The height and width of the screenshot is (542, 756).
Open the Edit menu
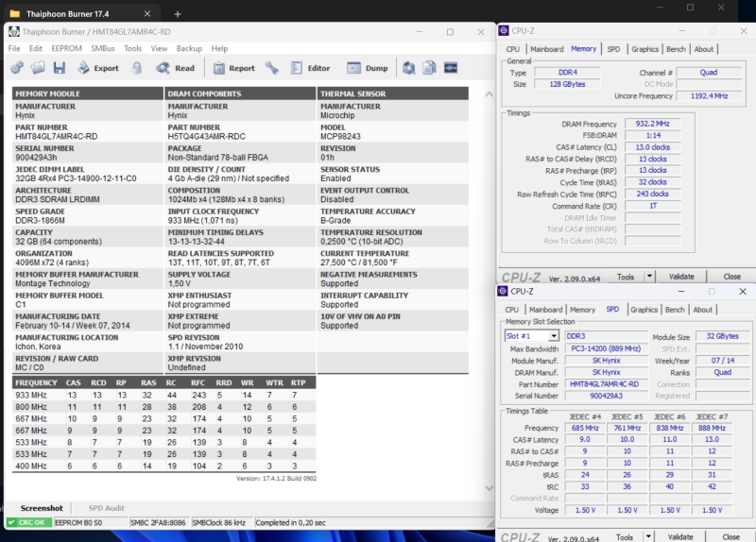[x=36, y=48]
